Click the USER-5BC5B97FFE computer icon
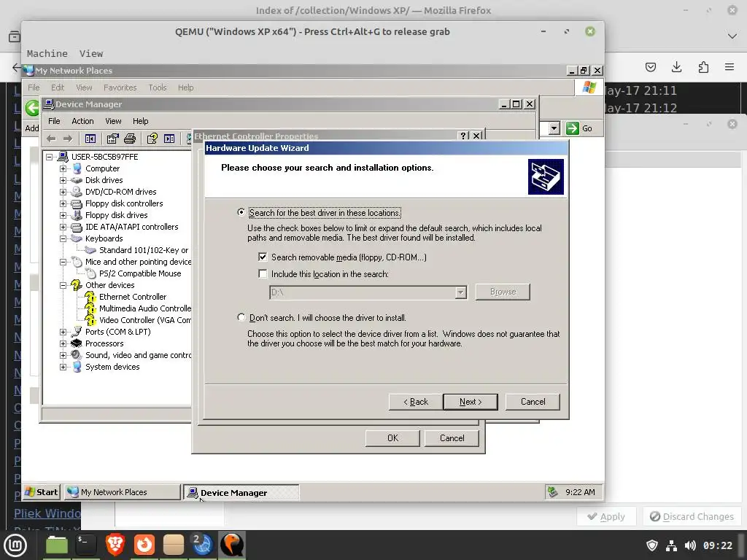 63,157
